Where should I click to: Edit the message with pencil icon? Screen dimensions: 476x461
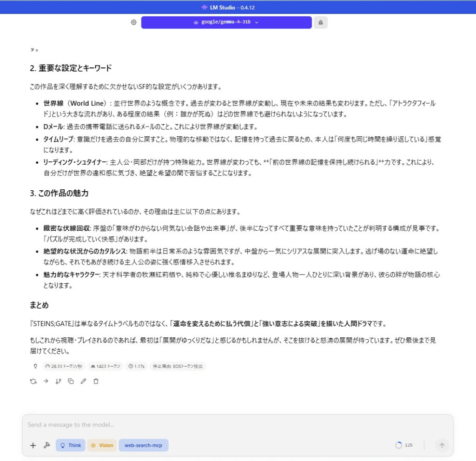(84, 381)
